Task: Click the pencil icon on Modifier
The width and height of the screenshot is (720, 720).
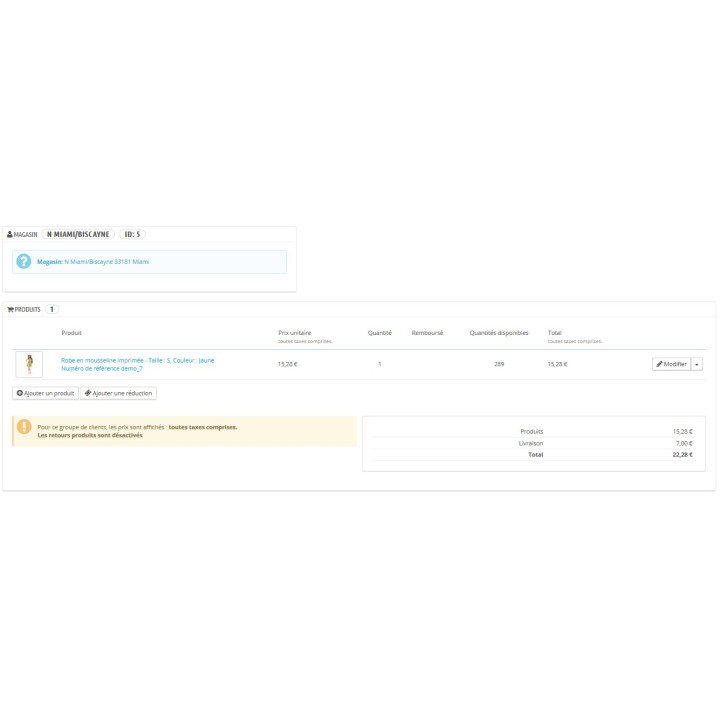Action: coord(659,364)
